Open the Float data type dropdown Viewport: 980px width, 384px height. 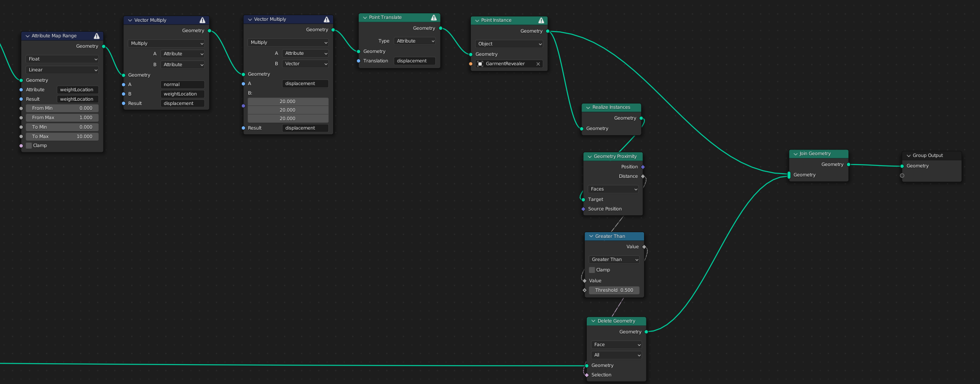(x=62, y=59)
